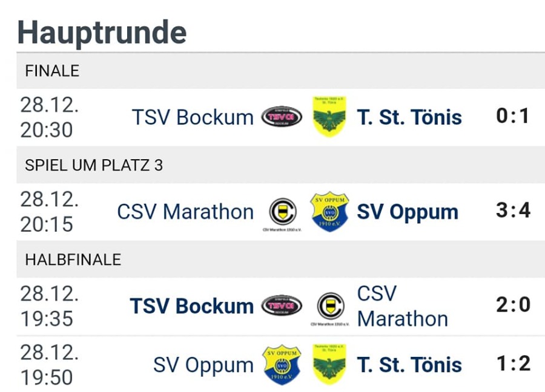Click SV Oppum crest in third-place match
Screen dimensions: 545x392
tap(329, 212)
